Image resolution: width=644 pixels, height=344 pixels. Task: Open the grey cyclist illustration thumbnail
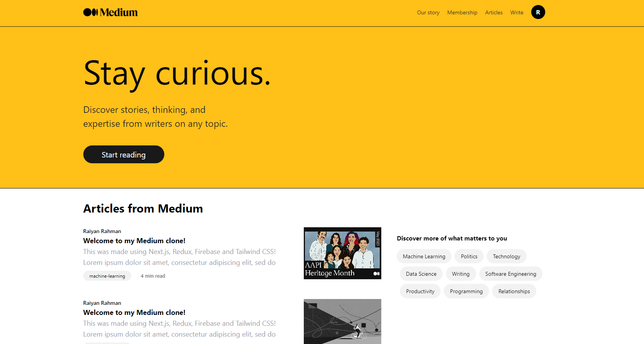tap(343, 322)
